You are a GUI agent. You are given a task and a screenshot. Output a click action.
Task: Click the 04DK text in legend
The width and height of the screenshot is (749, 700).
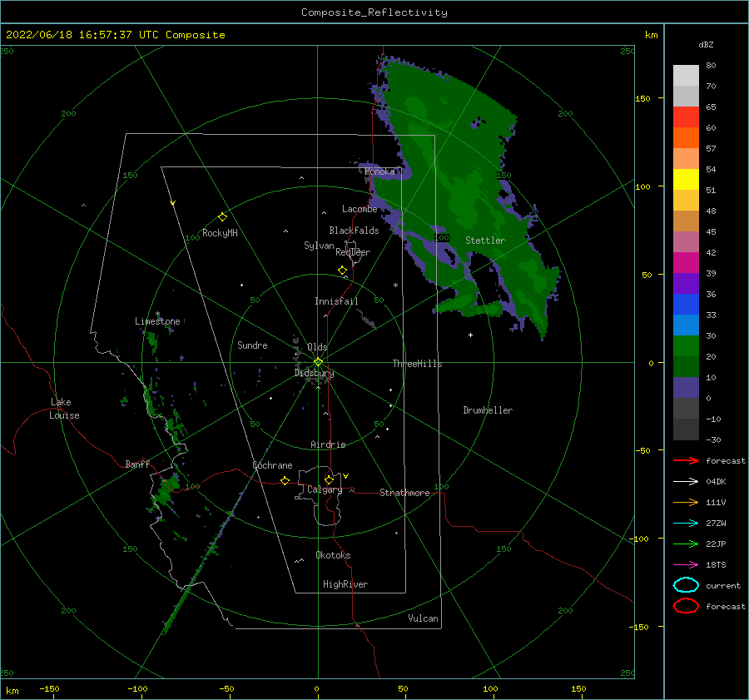[716, 481]
